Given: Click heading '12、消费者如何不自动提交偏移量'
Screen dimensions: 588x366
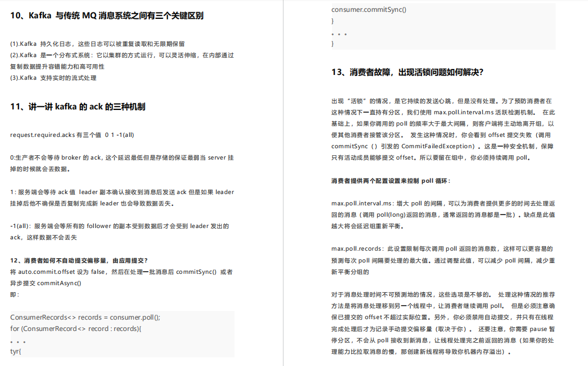Looking at the screenshot, I should pyautogui.click(x=79, y=260).
